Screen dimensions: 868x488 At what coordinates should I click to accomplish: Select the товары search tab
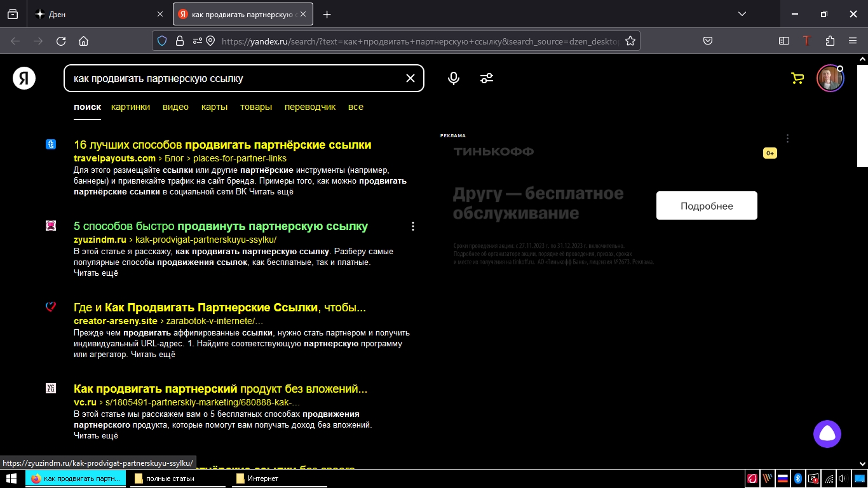tap(256, 107)
